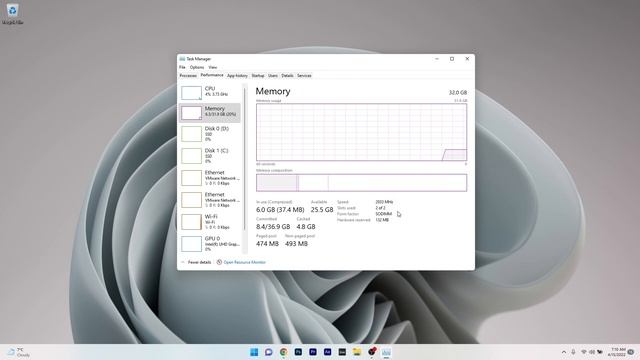Click the volume icon in the system tray
This screenshot has width=640, height=360.
click(592, 352)
